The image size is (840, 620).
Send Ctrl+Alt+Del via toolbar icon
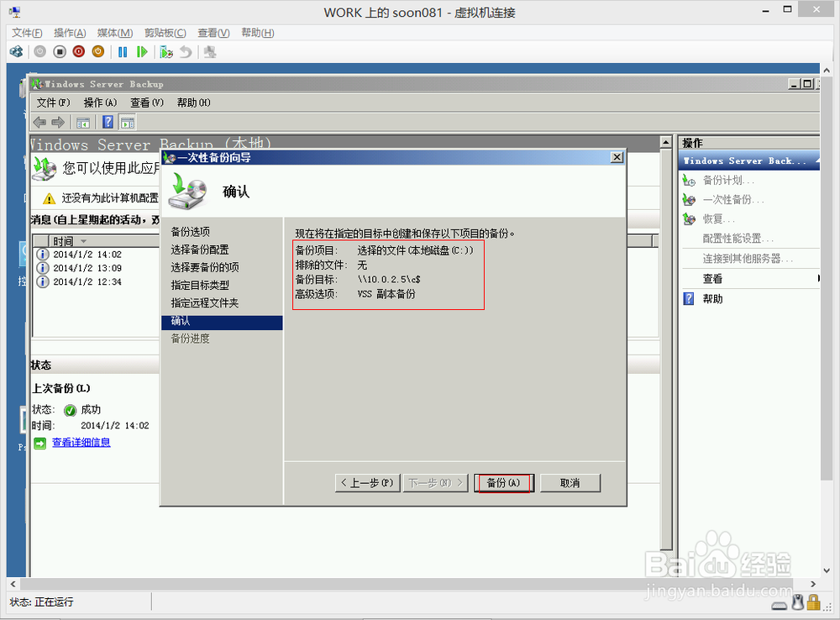(x=16, y=52)
